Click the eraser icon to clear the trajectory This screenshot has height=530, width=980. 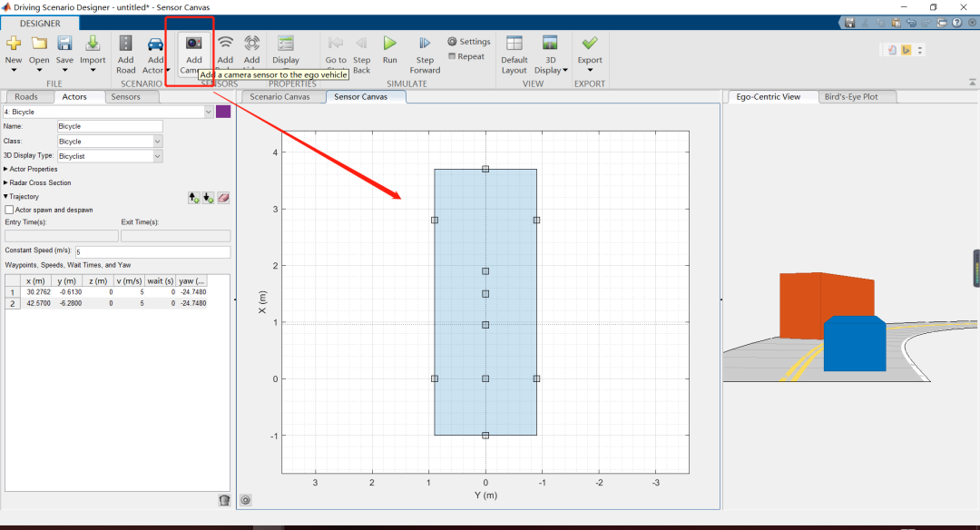pos(223,198)
